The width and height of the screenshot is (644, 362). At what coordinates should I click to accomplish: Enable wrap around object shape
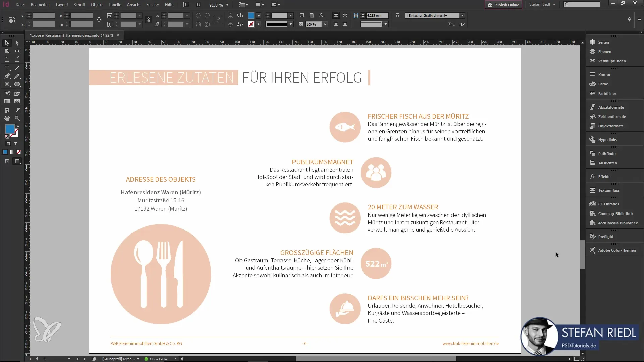click(x=336, y=24)
